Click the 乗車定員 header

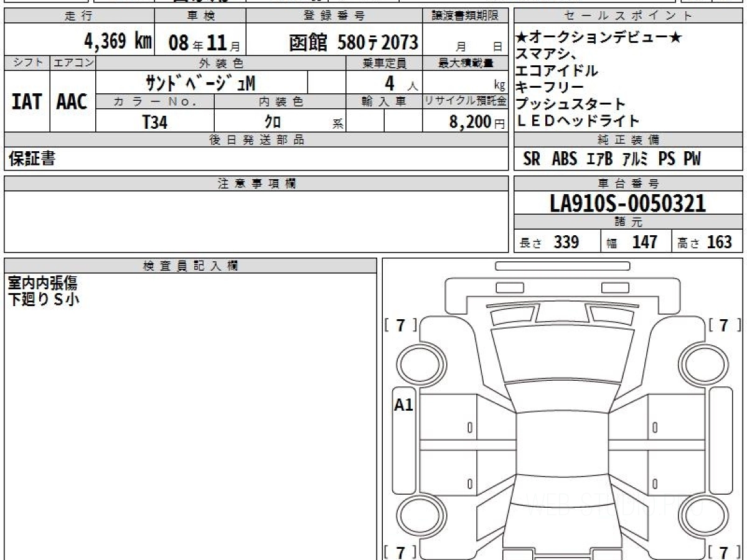(x=384, y=63)
